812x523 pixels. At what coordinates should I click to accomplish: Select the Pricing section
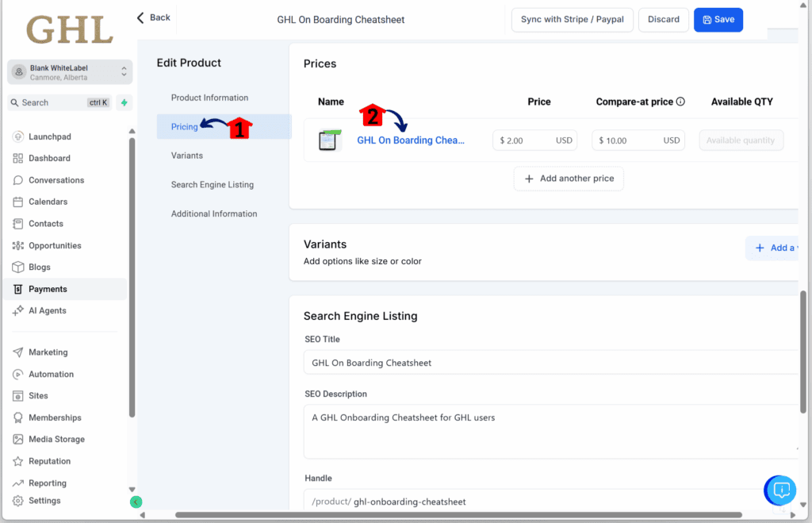(184, 126)
